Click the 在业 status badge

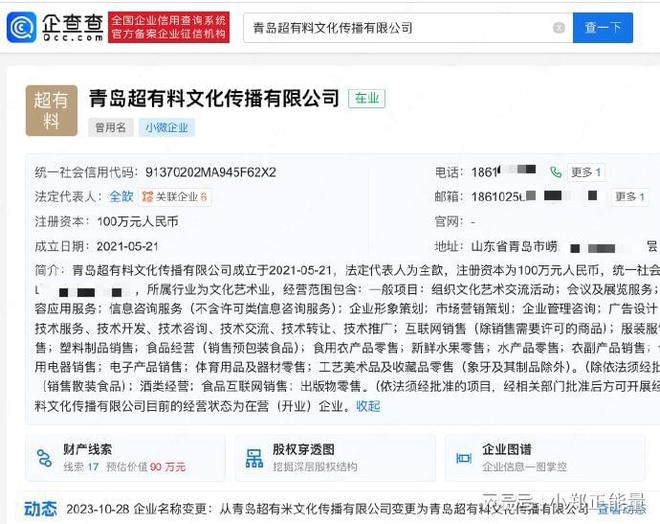point(367,98)
